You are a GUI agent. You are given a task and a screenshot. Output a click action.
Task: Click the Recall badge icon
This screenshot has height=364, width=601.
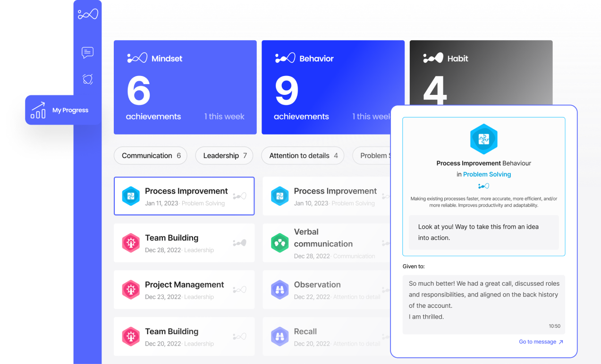(280, 336)
